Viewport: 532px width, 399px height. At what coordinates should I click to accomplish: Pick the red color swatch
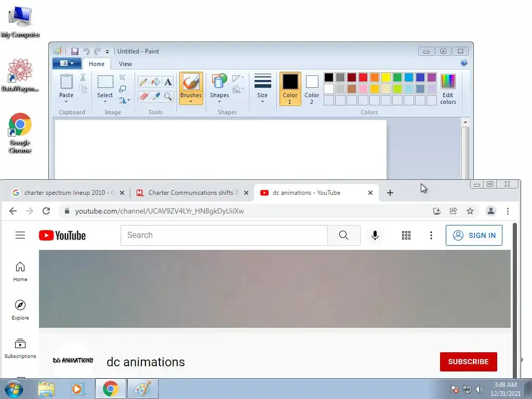(363, 77)
